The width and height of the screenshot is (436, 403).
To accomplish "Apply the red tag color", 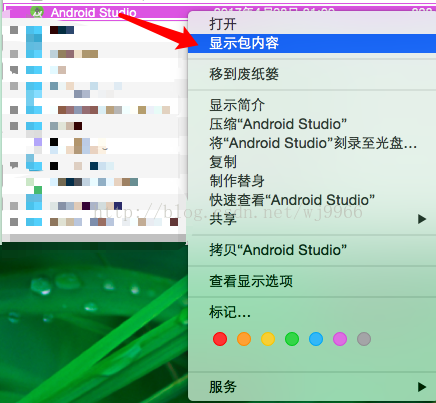I will pos(220,339).
